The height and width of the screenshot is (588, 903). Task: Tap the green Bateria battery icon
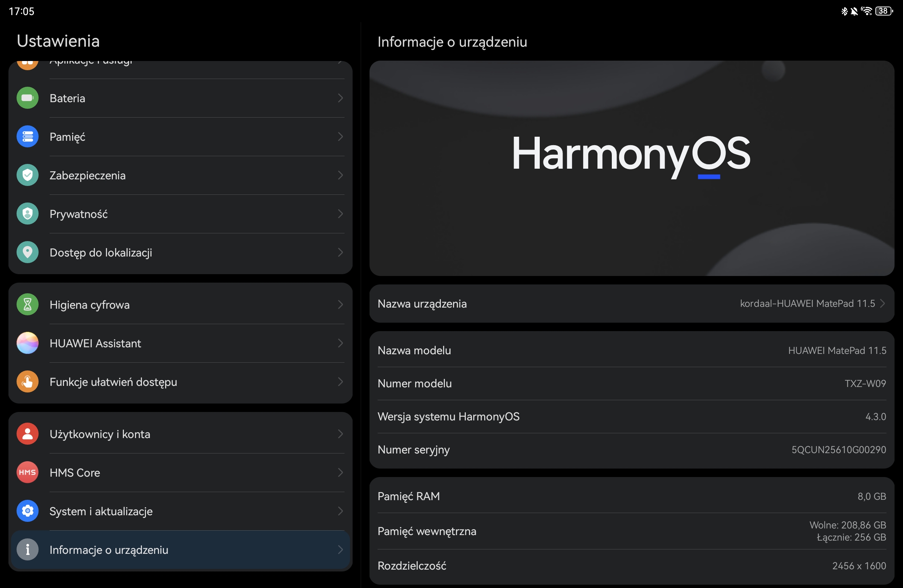click(27, 98)
